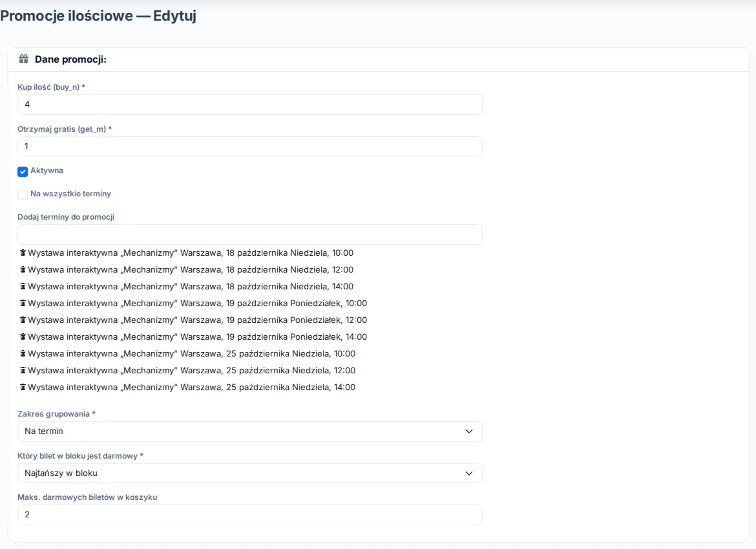Remove 25 października Niedziela 10:00 term

pos(23,354)
